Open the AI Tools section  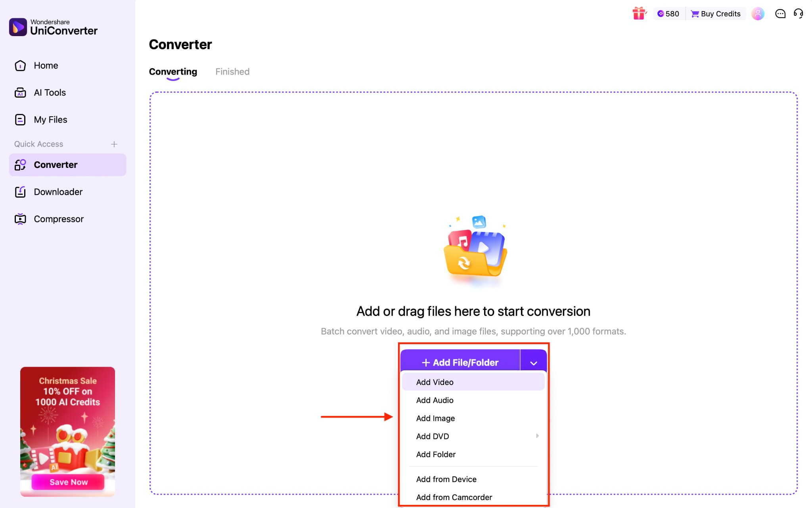50,92
